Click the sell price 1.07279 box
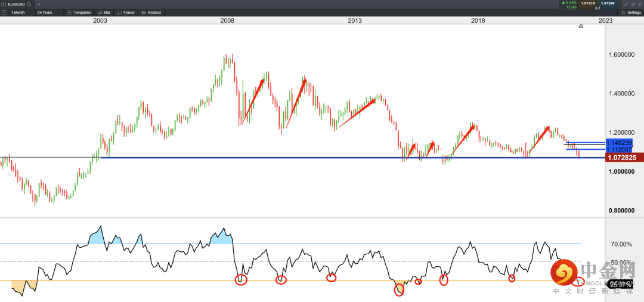Viewport: 644px width, 302px height. coord(588,3)
